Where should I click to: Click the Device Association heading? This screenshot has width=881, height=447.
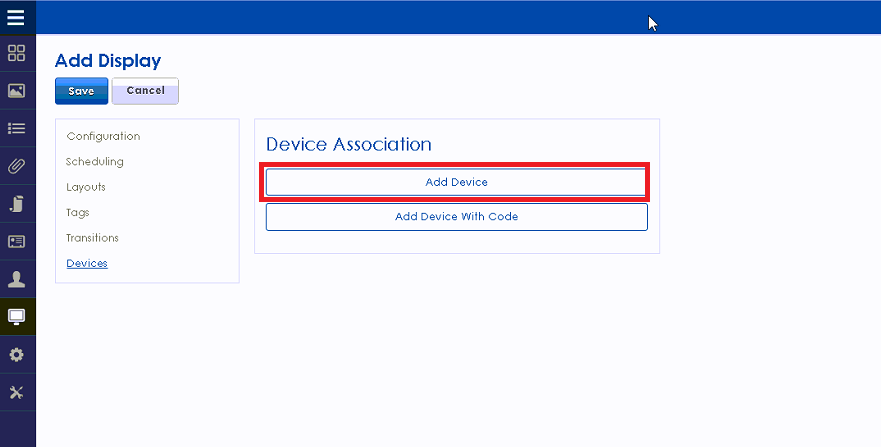(x=348, y=144)
